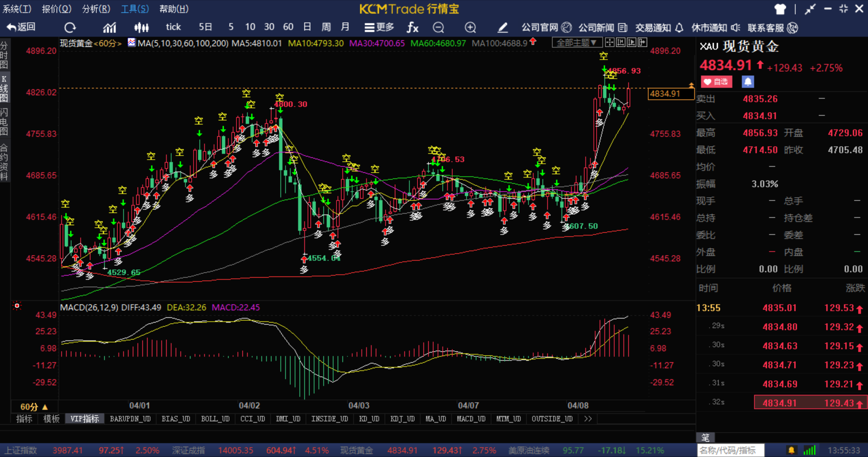Select the KDJ_UD indicator
This screenshot has width=868, height=457.
tap(402, 419)
